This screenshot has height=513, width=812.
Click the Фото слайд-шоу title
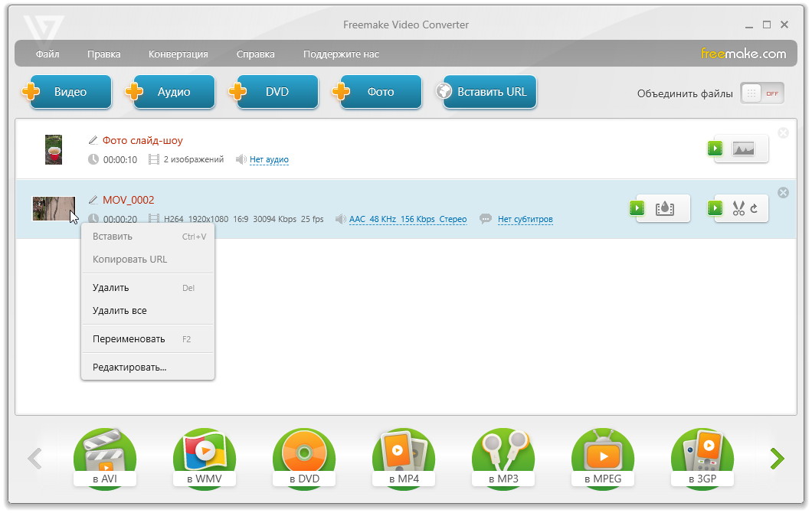tap(142, 140)
